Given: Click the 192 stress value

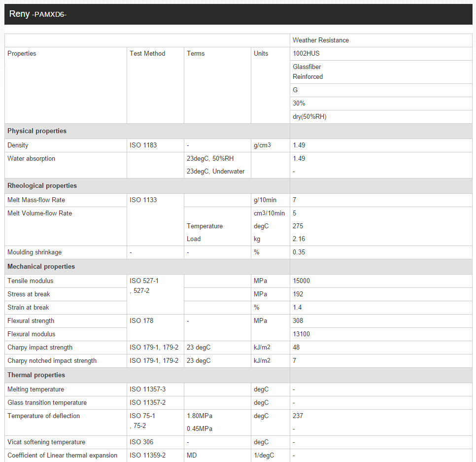Looking at the screenshot, I should click(x=298, y=294).
